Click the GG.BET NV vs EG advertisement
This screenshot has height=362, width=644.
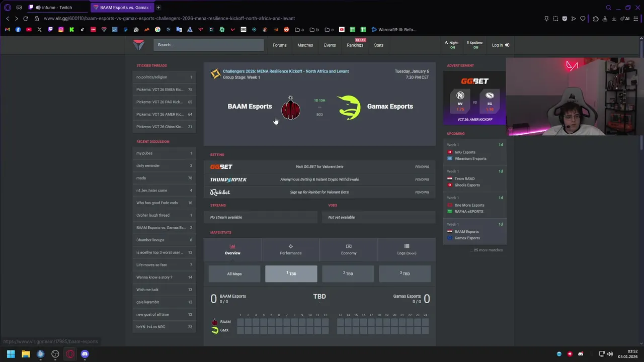click(x=474, y=97)
